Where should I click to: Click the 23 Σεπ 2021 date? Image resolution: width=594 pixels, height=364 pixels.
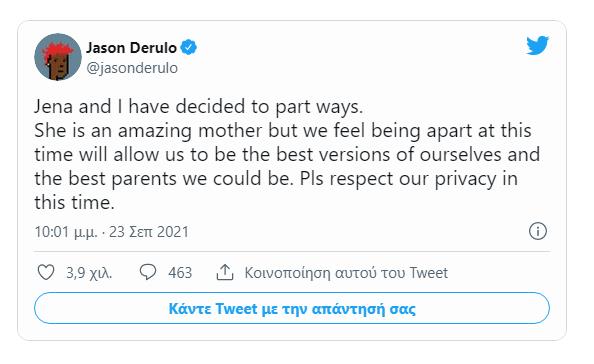149,232
